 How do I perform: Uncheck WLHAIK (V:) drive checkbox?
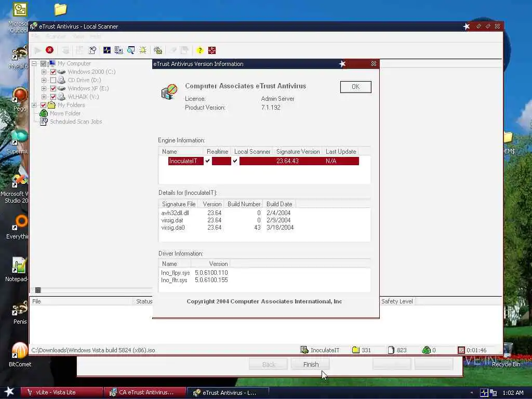pos(53,97)
